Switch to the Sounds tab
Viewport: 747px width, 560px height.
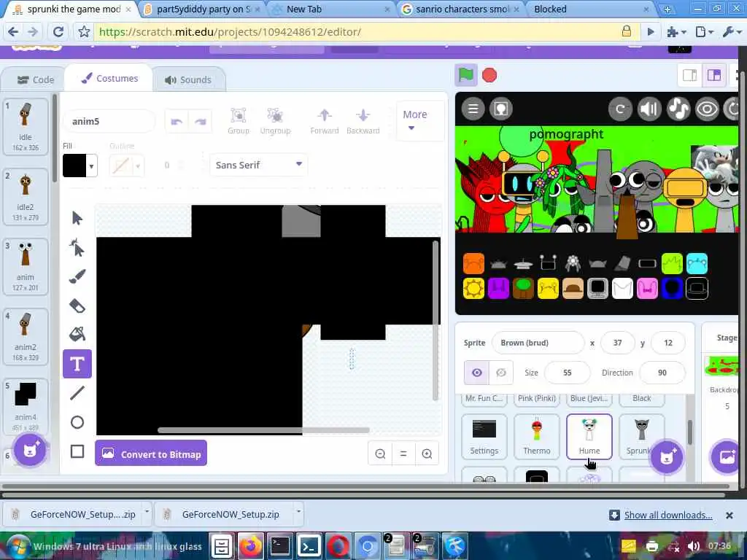[x=188, y=79]
